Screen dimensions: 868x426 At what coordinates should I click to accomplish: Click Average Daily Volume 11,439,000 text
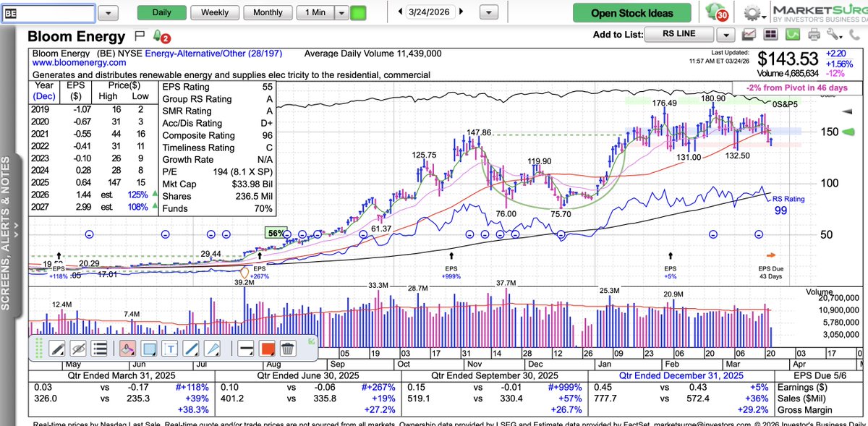[373, 54]
